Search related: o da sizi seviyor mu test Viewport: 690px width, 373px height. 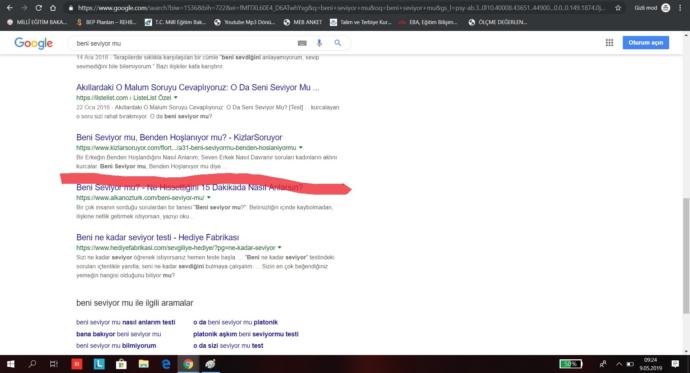(228, 346)
